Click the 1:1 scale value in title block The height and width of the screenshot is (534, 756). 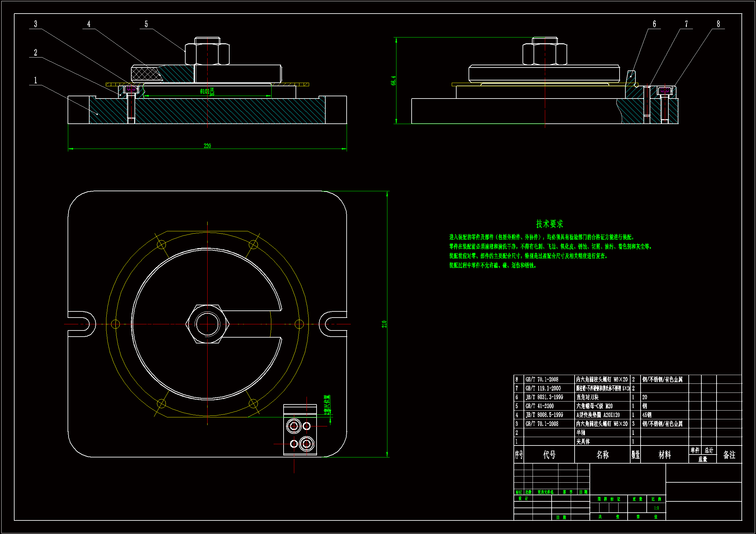click(656, 508)
